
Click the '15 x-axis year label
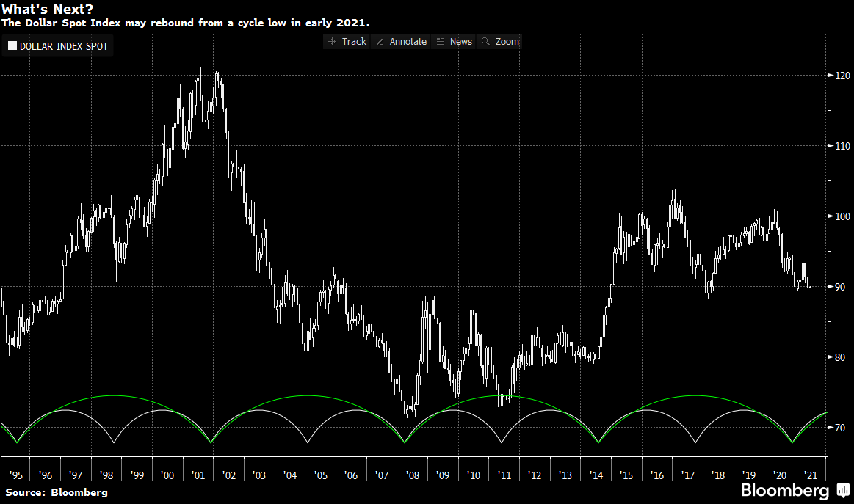626,475
